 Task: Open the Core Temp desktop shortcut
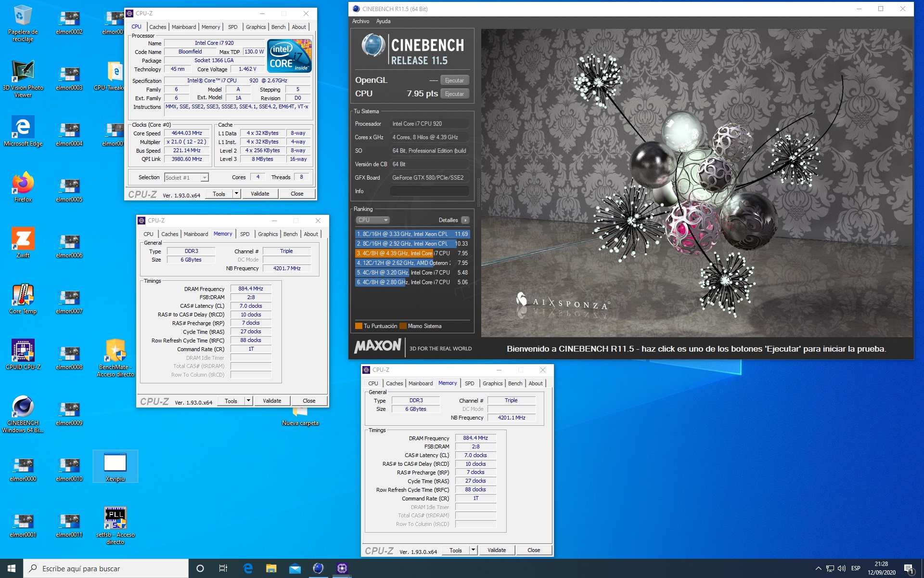pyautogui.click(x=23, y=299)
